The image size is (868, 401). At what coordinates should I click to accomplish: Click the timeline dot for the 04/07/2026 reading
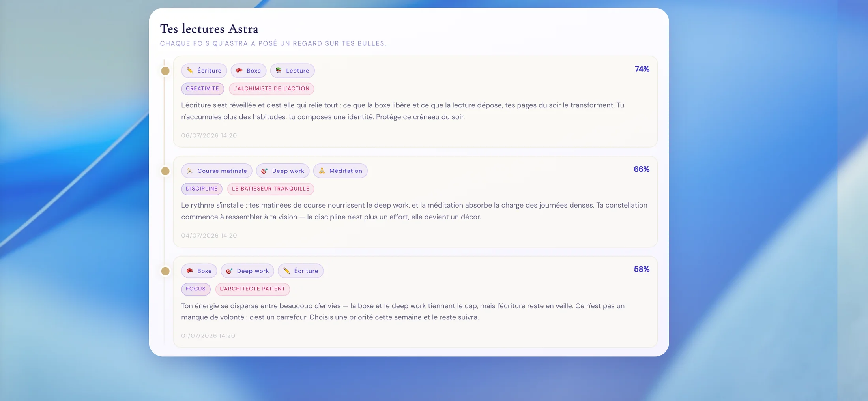point(165,171)
